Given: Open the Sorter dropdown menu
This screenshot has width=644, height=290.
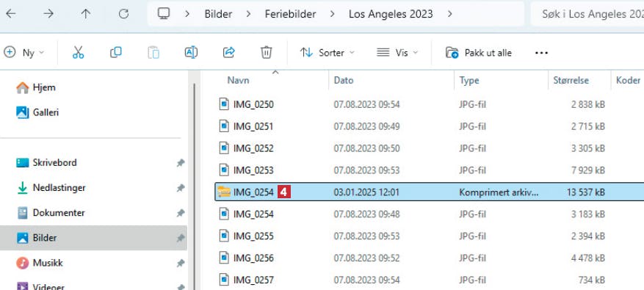Looking at the screenshot, I should pos(328,53).
